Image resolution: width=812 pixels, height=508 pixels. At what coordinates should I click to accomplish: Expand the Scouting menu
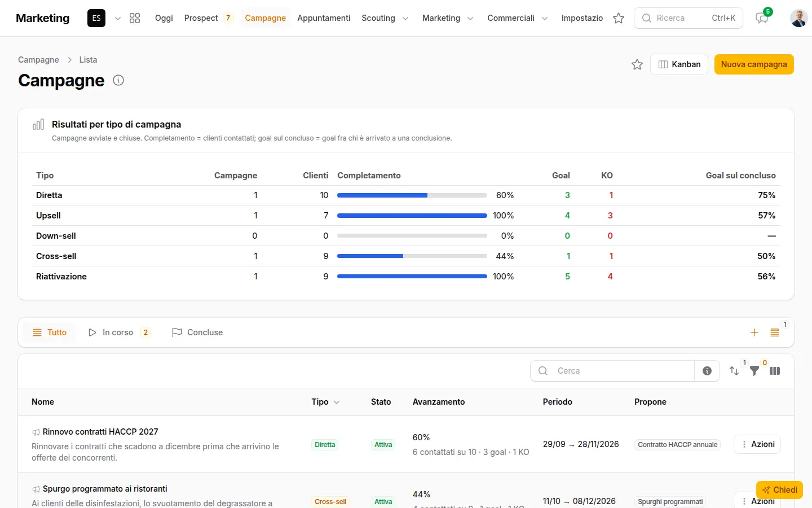pyautogui.click(x=385, y=18)
